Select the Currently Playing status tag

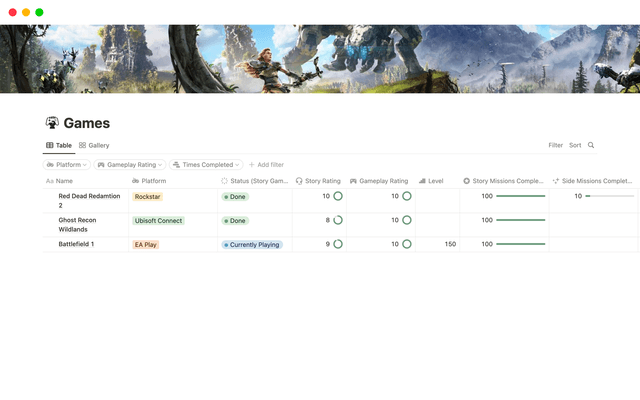[x=252, y=244]
